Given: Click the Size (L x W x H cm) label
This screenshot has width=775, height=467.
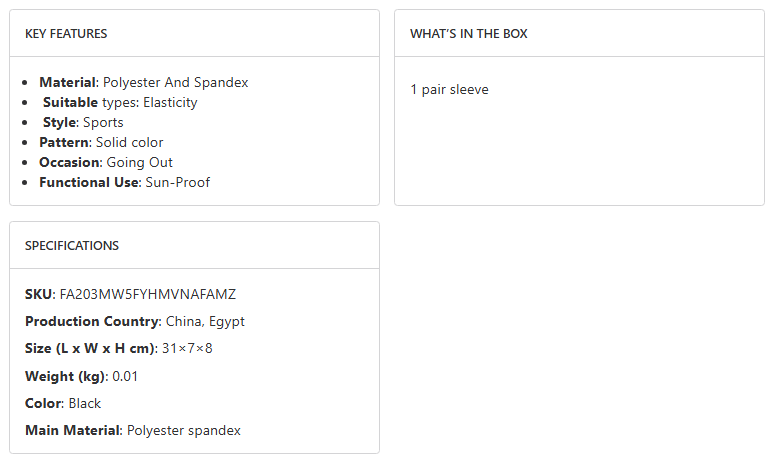Looking at the screenshot, I should coord(90,349).
